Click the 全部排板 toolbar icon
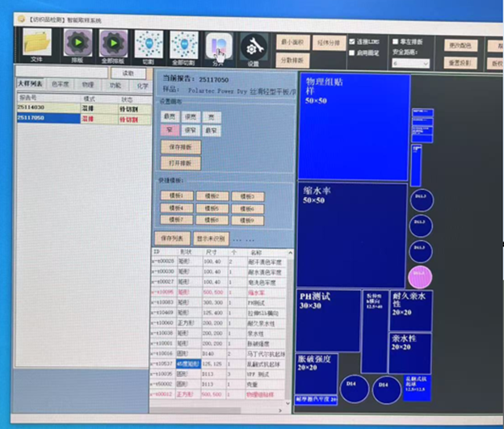The height and width of the screenshot is (429, 504). (x=114, y=43)
